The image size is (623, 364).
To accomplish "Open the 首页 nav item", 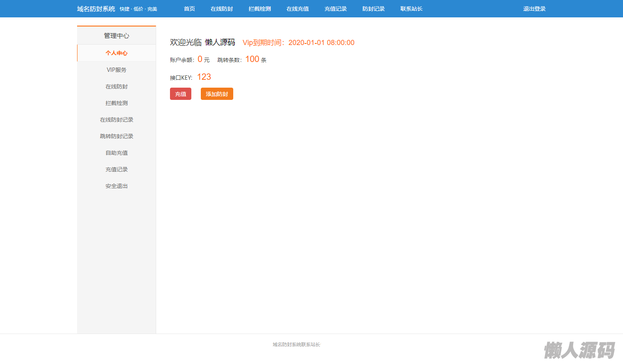I will click(x=189, y=9).
